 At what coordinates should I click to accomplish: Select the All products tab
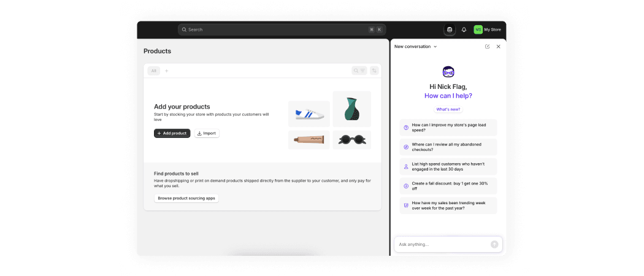point(153,71)
